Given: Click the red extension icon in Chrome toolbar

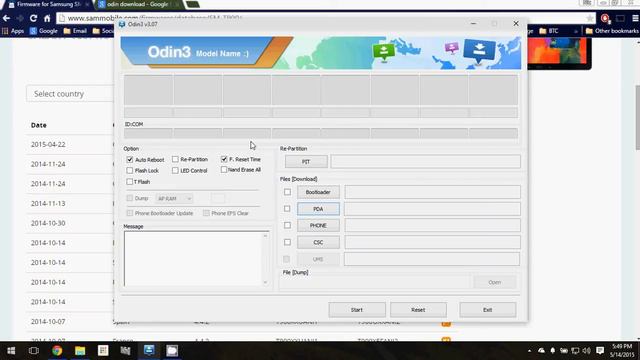Looking at the screenshot, I should 605,18.
